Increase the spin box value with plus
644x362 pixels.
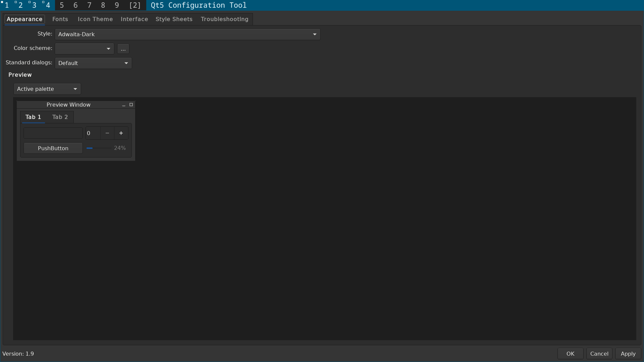pos(121,133)
